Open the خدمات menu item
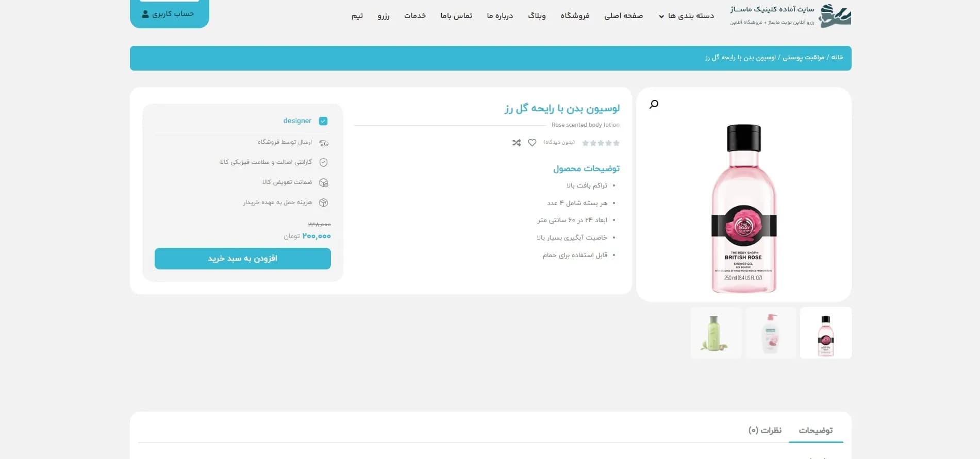Screen dimensions: 980x459 coord(415,16)
